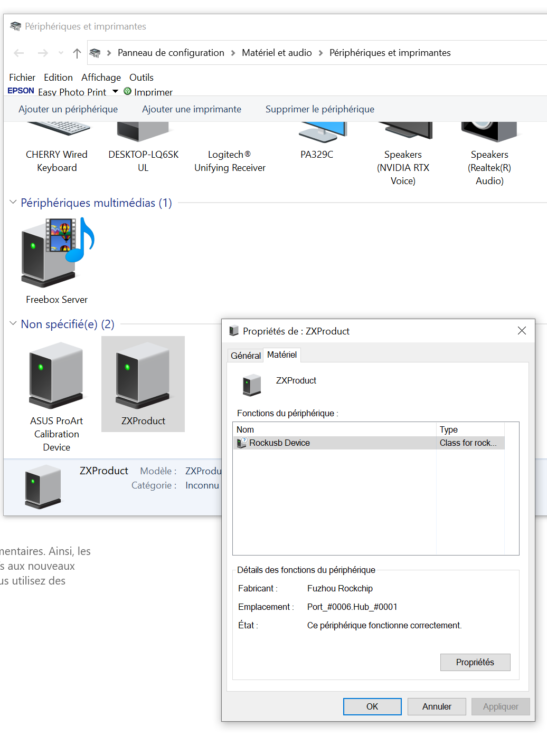Click Ajouter un périphérique
547x756 pixels.
coord(68,109)
